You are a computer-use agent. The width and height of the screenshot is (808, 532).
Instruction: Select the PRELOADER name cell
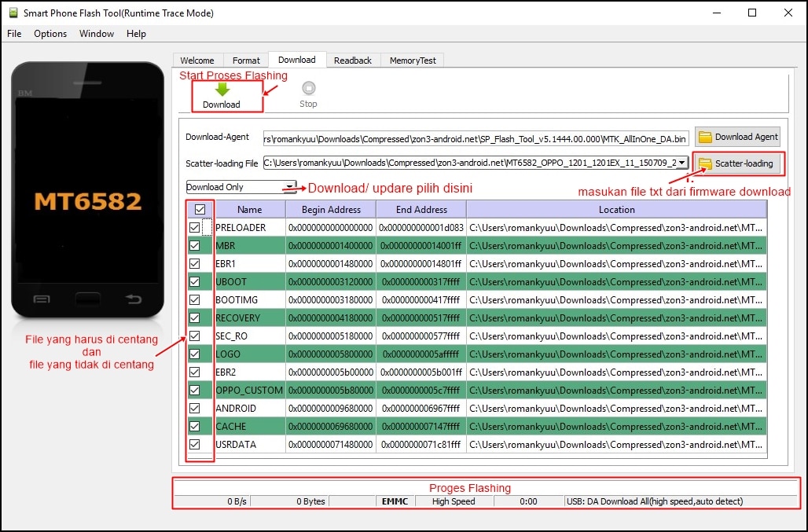tap(250, 228)
